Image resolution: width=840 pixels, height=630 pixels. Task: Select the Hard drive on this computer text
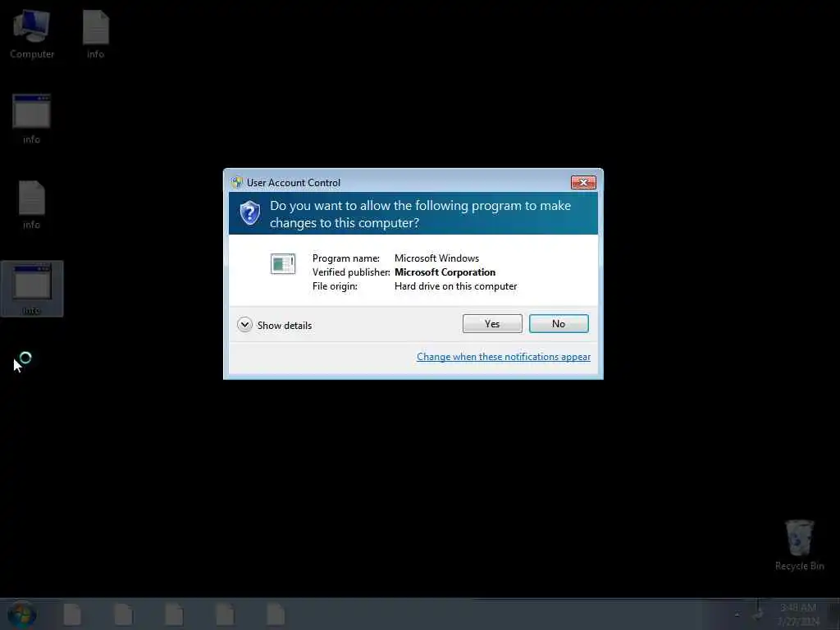click(455, 286)
